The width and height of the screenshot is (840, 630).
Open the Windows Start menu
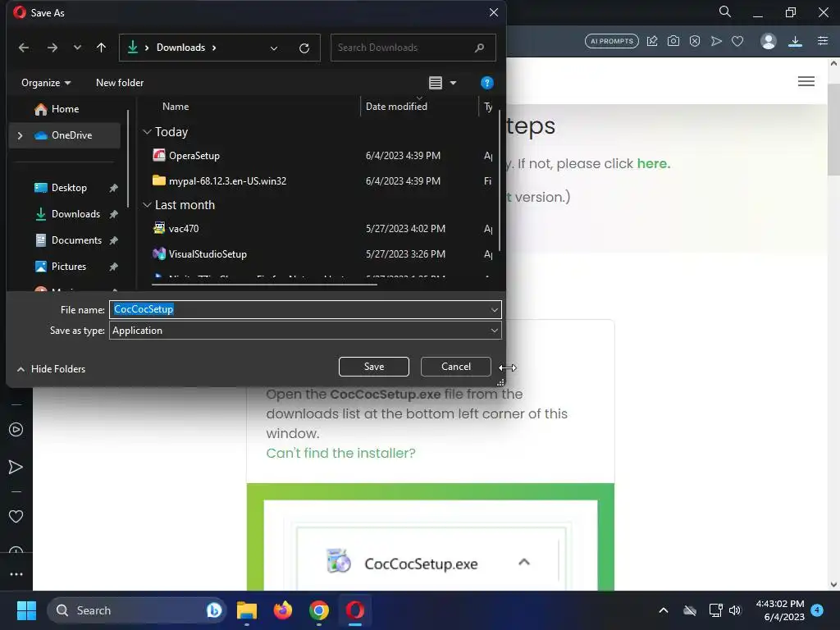(x=26, y=610)
